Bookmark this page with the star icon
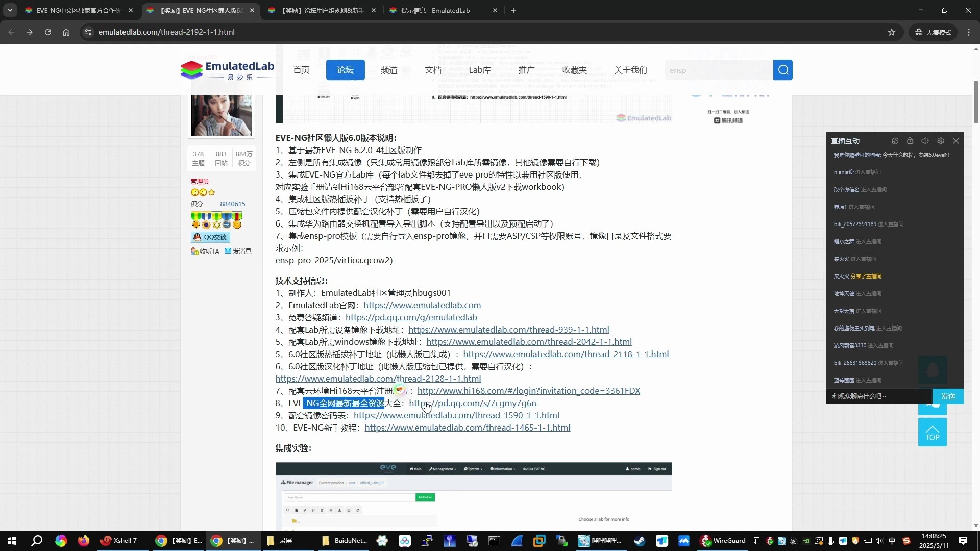 tap(892, 32)
